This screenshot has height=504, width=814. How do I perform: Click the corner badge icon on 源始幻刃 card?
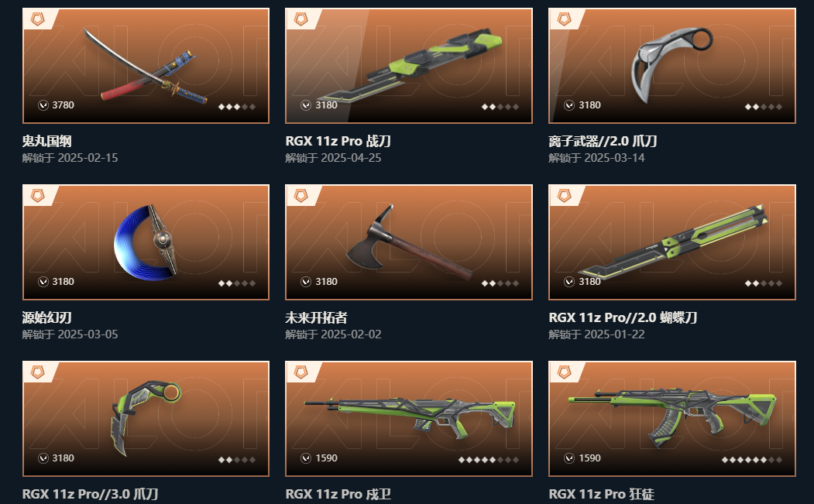pyautogui.click(x=37, y=196)
